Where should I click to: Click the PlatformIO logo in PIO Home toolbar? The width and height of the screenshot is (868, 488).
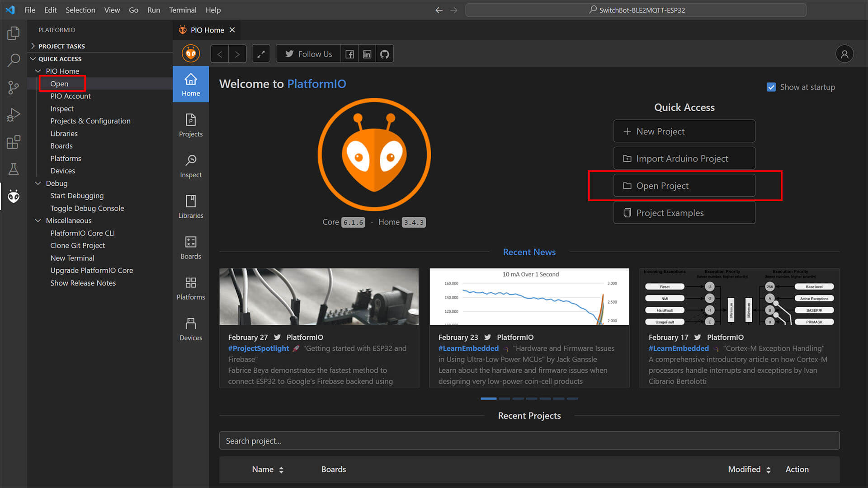pyautogui.click(x=191, y=54)
